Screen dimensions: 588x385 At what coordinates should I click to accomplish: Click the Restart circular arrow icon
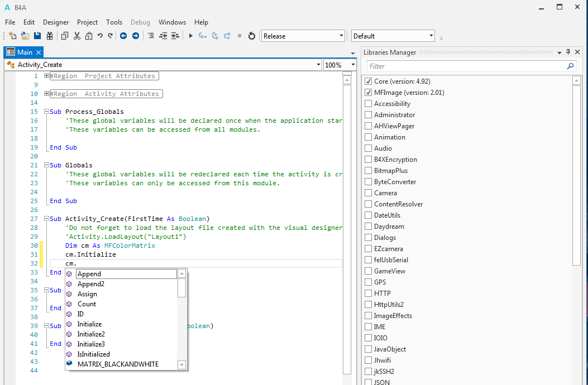click(252, 36)
